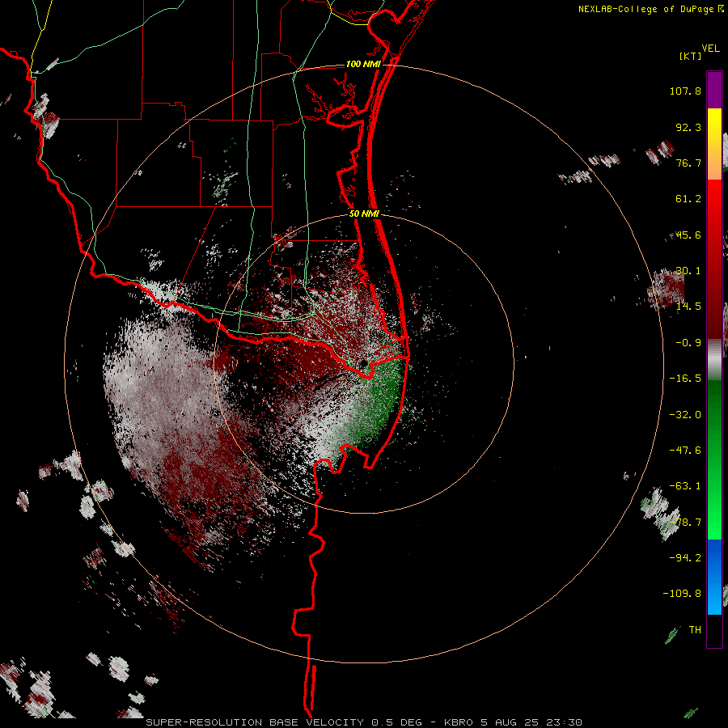The width and height of the screenshot is (728, 728).
Task: Click the -63.1 velocity scale value
Action: point(685,486)
